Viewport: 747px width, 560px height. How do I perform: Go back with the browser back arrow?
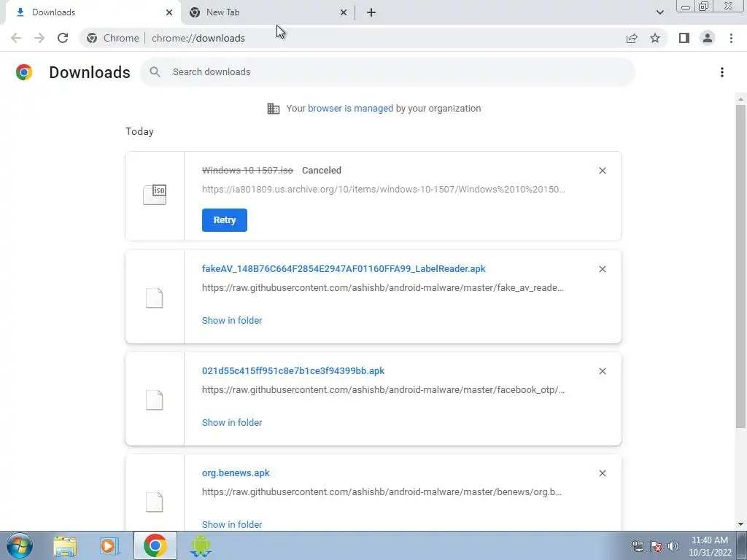pyautogui.click(x=16, y=38)
